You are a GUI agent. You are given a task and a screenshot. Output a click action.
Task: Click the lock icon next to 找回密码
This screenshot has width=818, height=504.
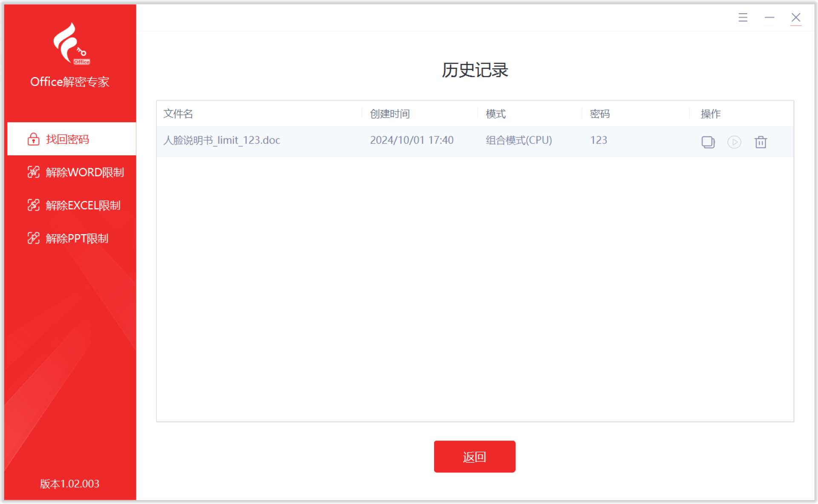coord(33,139)
